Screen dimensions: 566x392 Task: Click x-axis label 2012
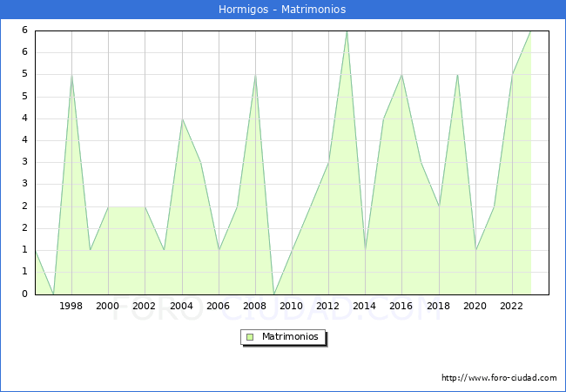point(327,306)
